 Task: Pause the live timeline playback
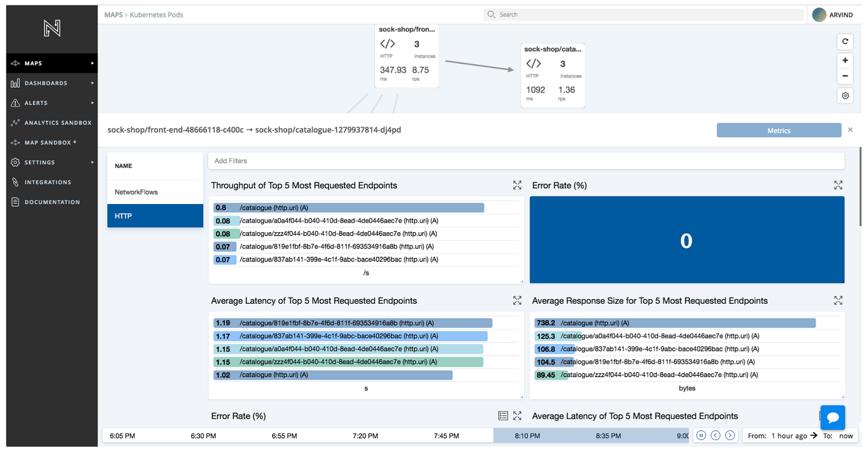tap(701, 435)
